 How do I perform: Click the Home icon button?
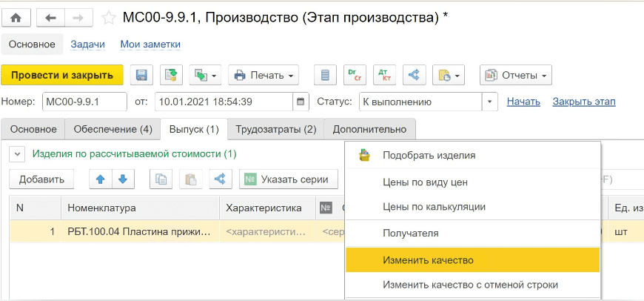tap(16, 17)
